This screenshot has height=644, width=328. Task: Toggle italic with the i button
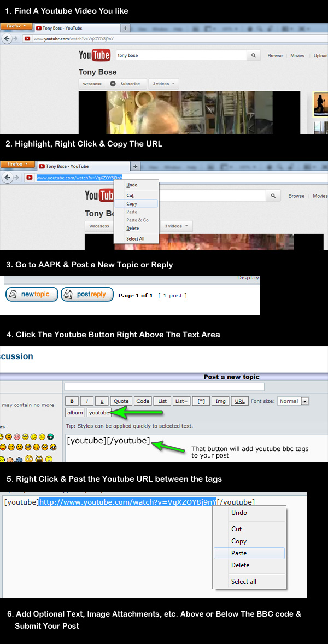pos(86,401)
